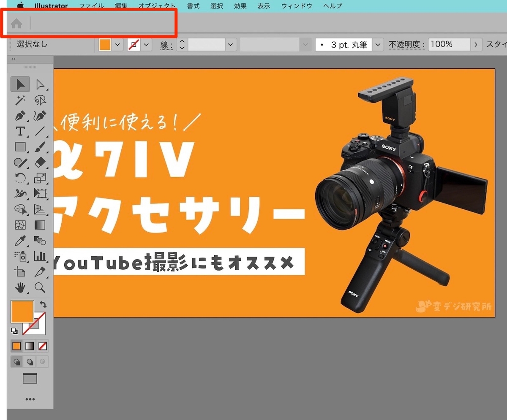Click the 線 stroke panel link

coord(166,44)
